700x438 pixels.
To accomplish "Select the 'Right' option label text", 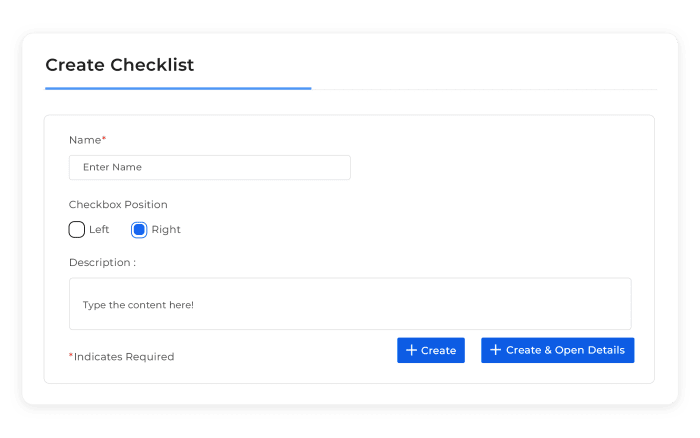I will click(x=166, y=229).
